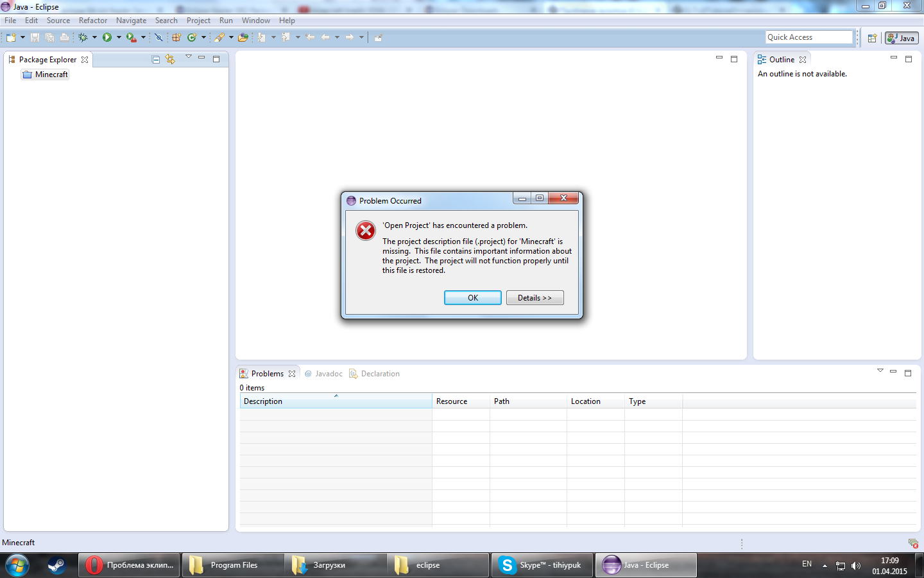Click the New Java Package icon

click(x=176, y=38)
